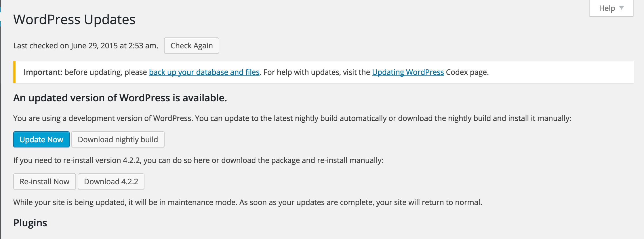Click the development version paragraph text
Image resolution: width=644 pixels, height=239 pixels.
[292, 118]
